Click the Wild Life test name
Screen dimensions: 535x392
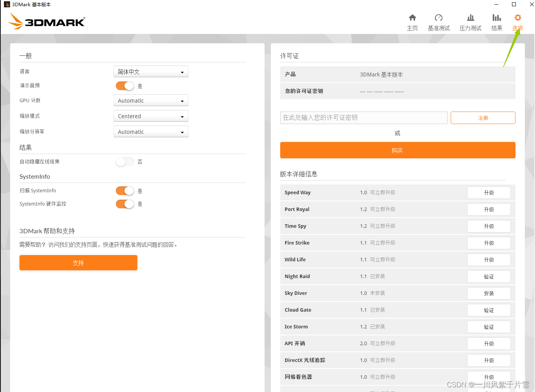[295, 260]
